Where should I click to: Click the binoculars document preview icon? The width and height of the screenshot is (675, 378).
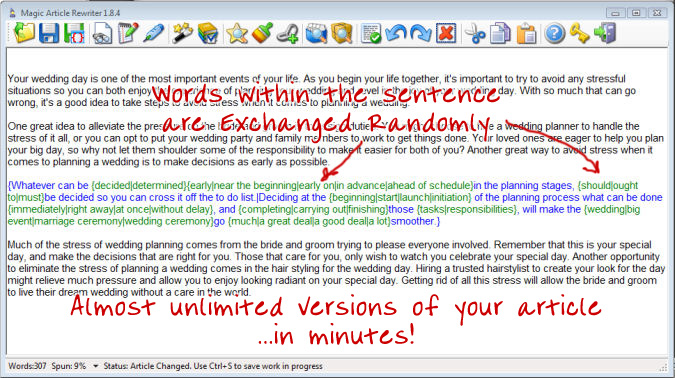click(102, 33)
